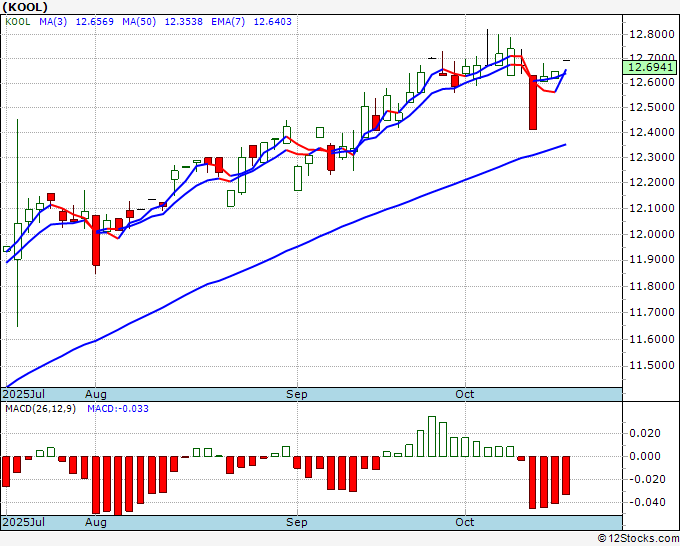
Task: Select the 11.6000 price axis label
Action: click(x=652, y=339)
